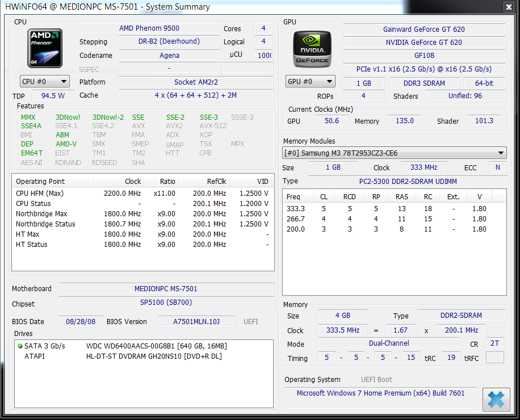The height and width of the screenshot is (420, 520).
Task: Click the cache 4 x (64 + 64 + 512) + 2M field
Action: [x=196, y=95]
